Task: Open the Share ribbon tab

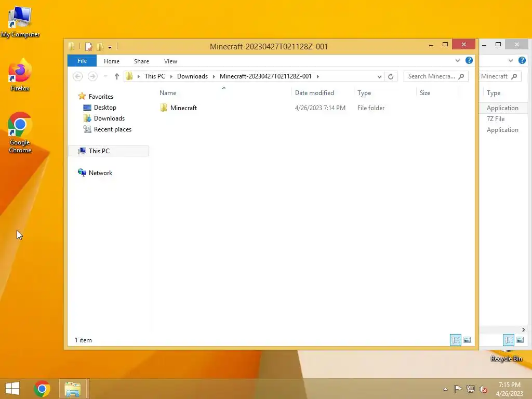Action: [x=141, y=61]
